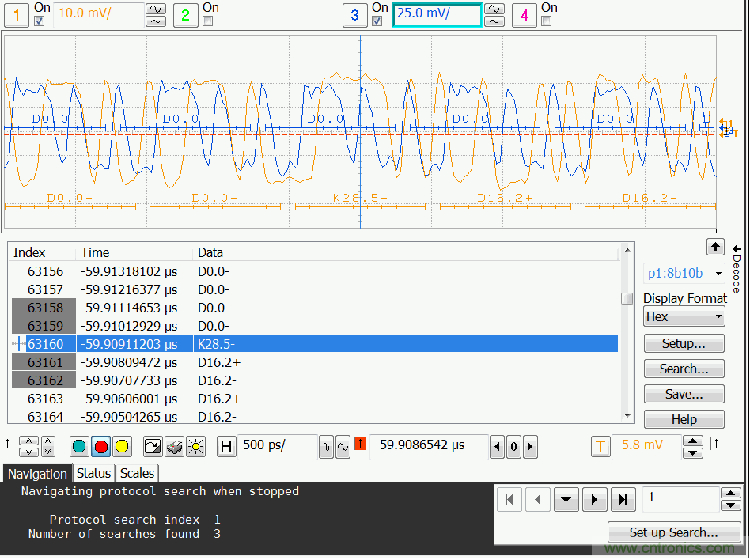The height and width of the screenshot is (560, 750).
Task: Click the Set up Search... button
Action: [x=673, y=532]
